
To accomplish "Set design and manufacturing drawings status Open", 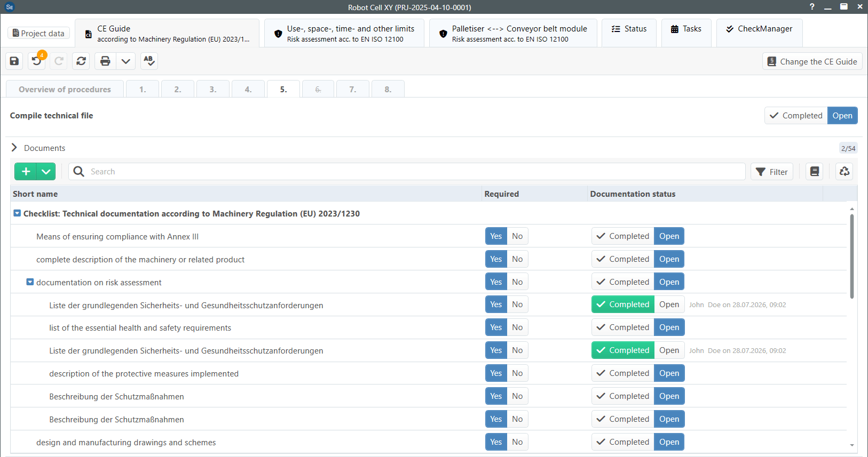I will coord(669,442).
